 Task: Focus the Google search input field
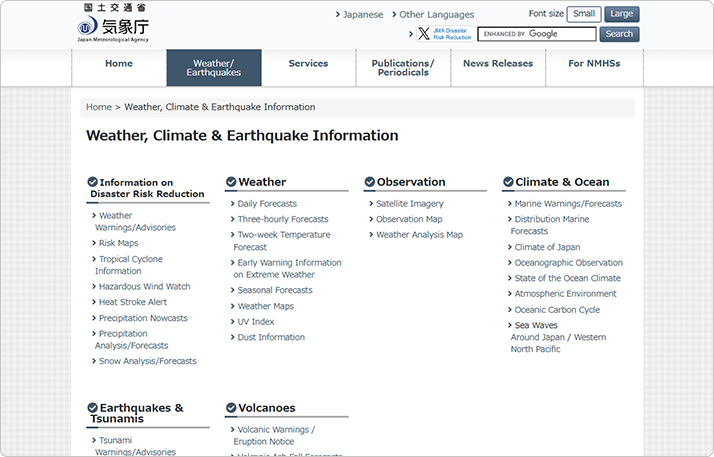pyautogui.click(x=537, y=34)
